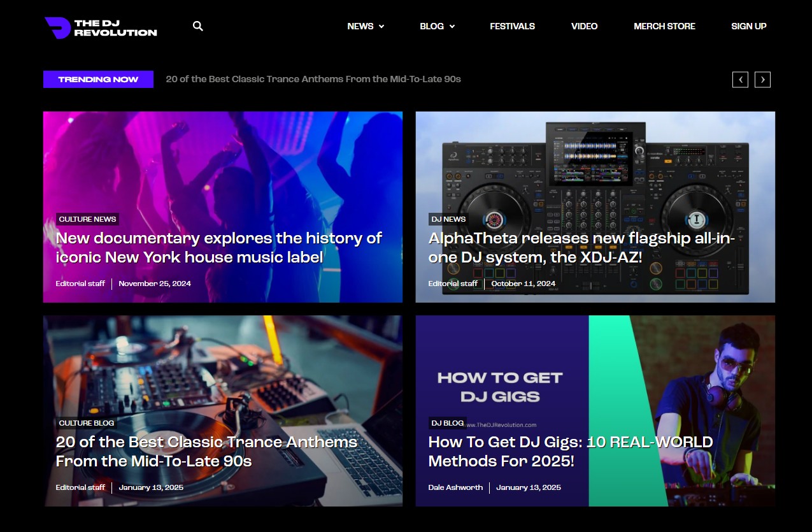Click the October 11, 2024 date

pos(524,284)
